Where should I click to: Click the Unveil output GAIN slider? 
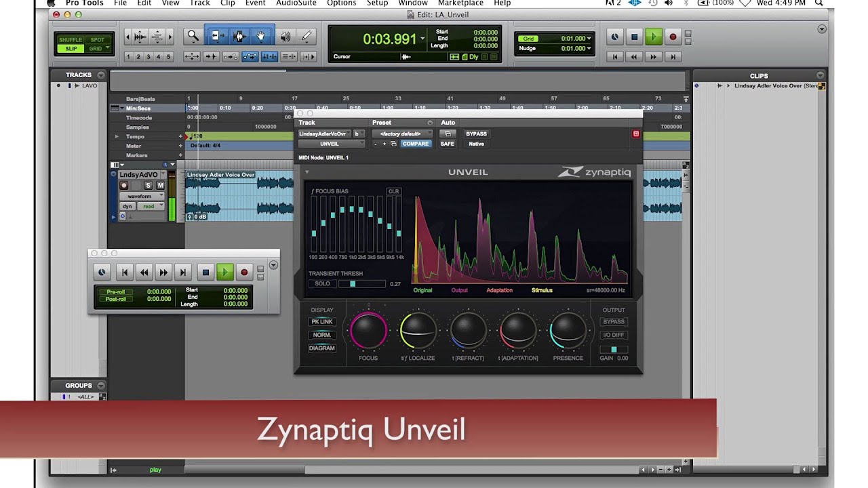(614, 349)
